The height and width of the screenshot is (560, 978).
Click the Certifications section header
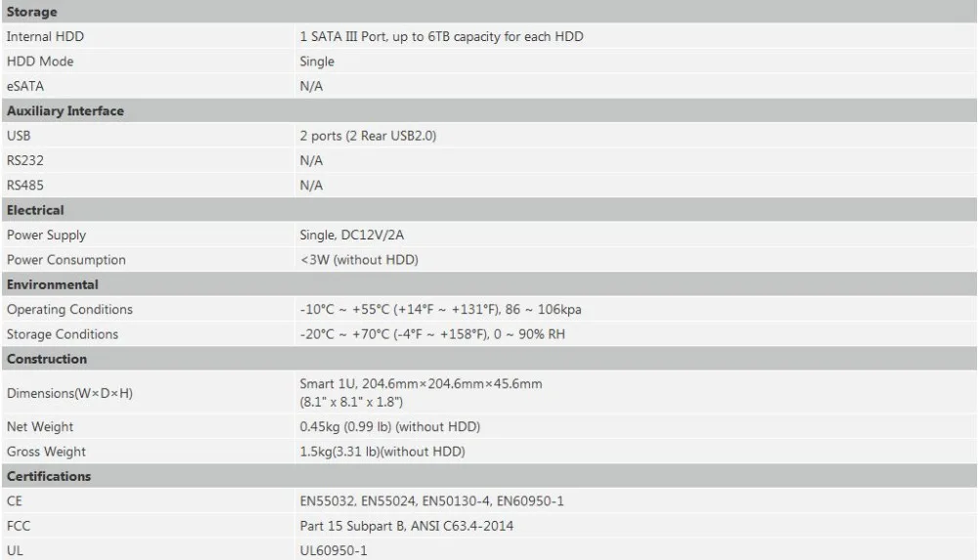pyautogui.click(x=49, y=476)
